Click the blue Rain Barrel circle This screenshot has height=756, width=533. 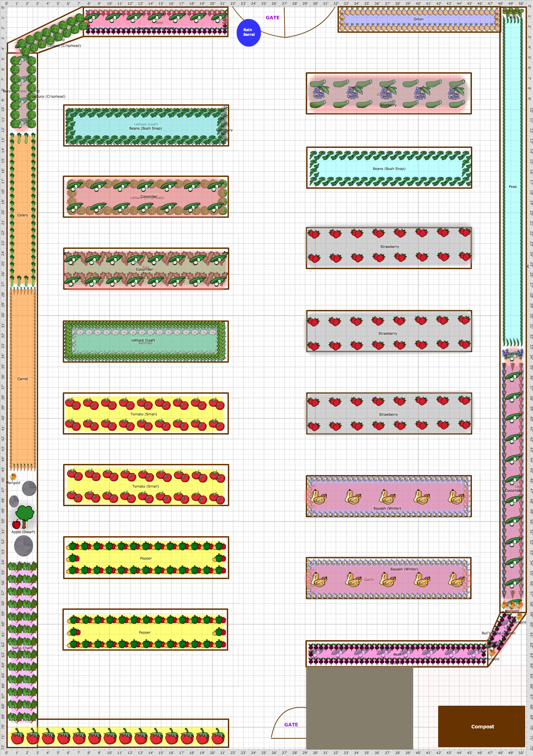tap(249, 32)
